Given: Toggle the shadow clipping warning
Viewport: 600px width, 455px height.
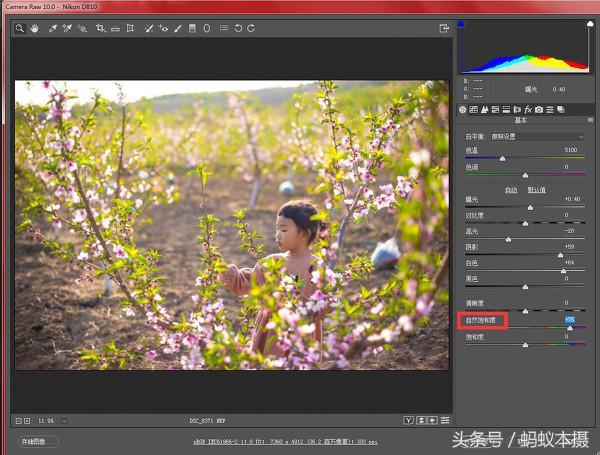Looking at the screenshot, I should tap(461, 24).
